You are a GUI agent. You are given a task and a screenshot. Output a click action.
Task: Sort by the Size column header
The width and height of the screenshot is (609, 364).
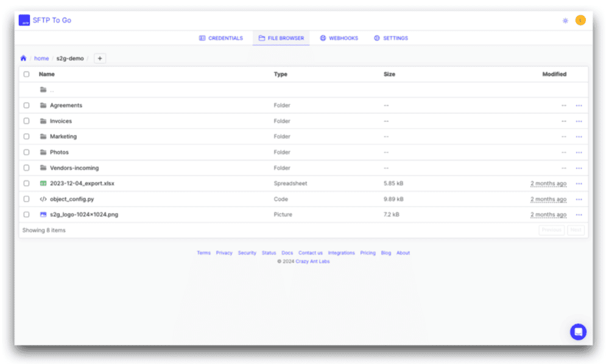click(x=389, y=74)
